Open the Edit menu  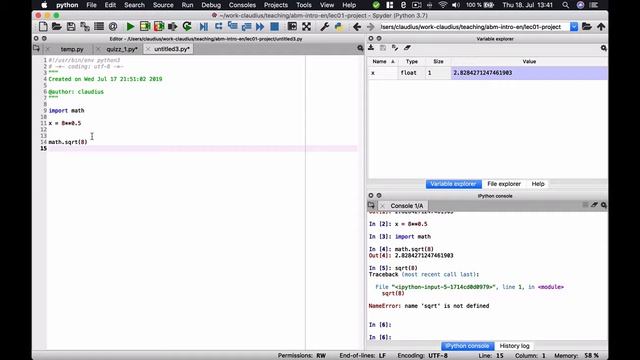coord(110,5)
